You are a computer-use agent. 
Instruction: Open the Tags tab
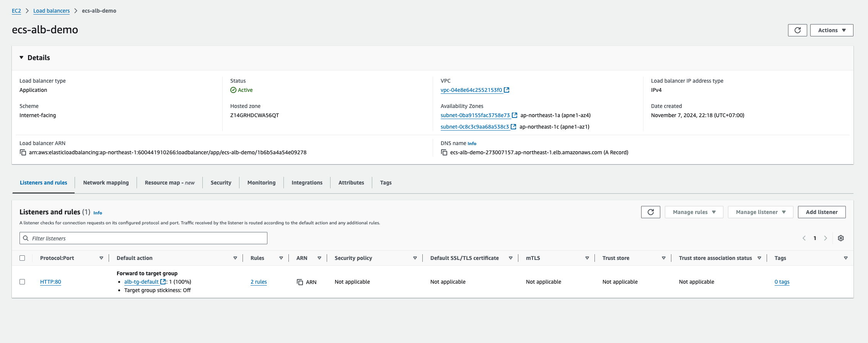coord(386,183)
